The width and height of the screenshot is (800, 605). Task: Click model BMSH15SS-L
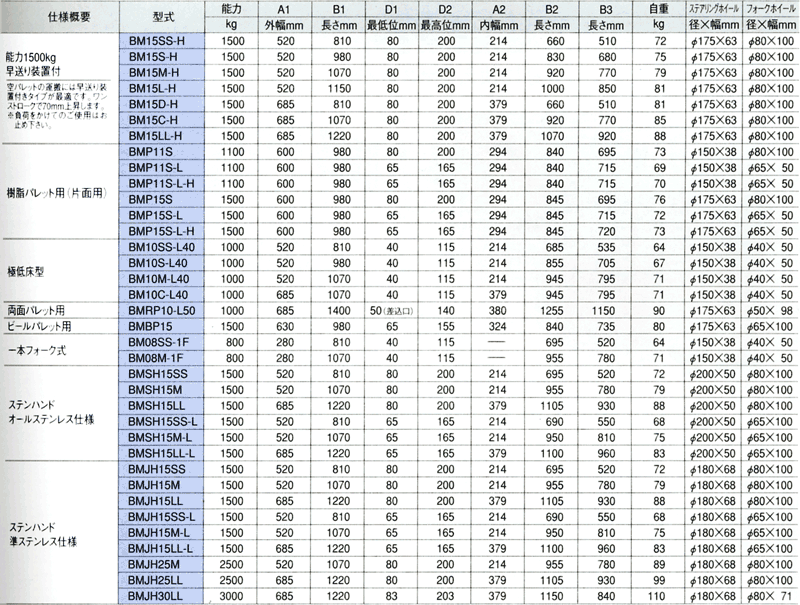[162, 422]
